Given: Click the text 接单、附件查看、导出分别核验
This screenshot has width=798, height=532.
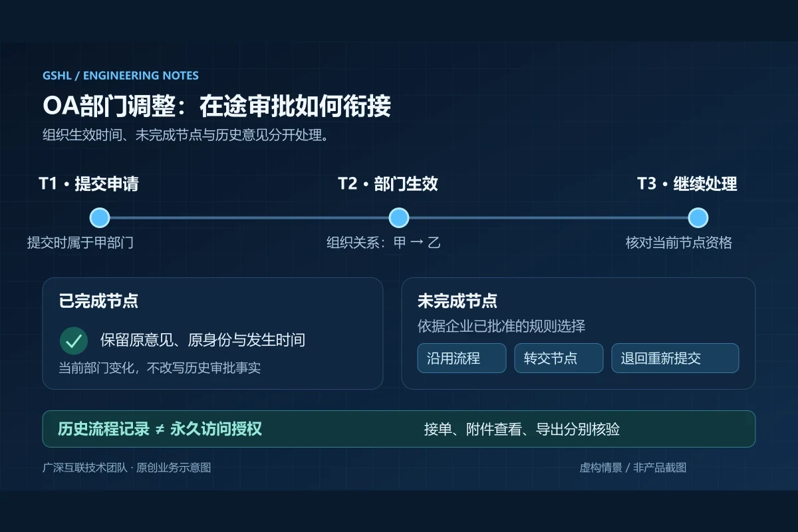Looking at the screenshot, I should (x=522, y=430).
